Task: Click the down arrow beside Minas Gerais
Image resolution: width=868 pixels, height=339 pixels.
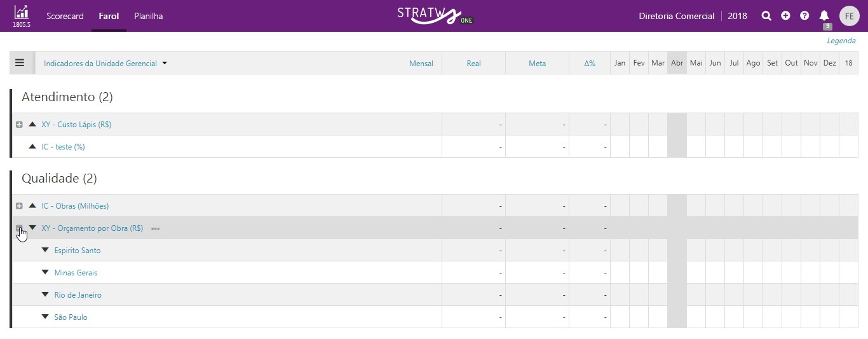Action: pos(45,272)
